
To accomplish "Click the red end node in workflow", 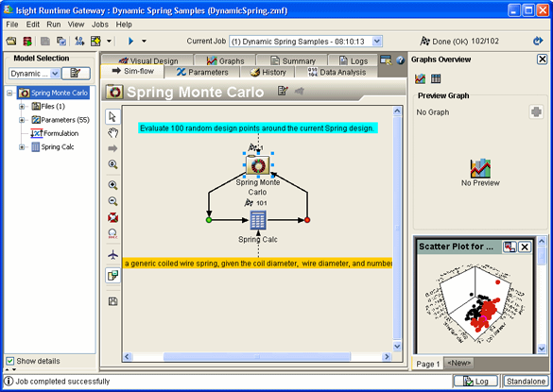I will point(307,220).
